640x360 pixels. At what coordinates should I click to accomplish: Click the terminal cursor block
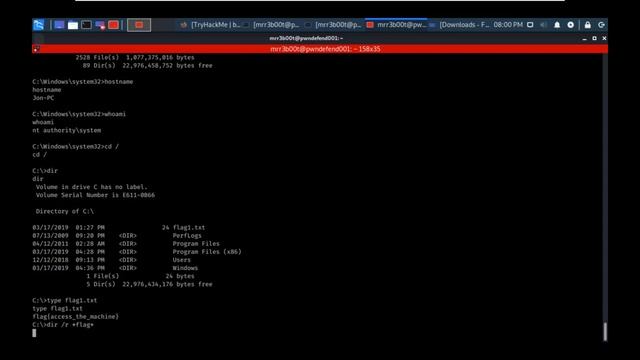click(x=34, y=333)
